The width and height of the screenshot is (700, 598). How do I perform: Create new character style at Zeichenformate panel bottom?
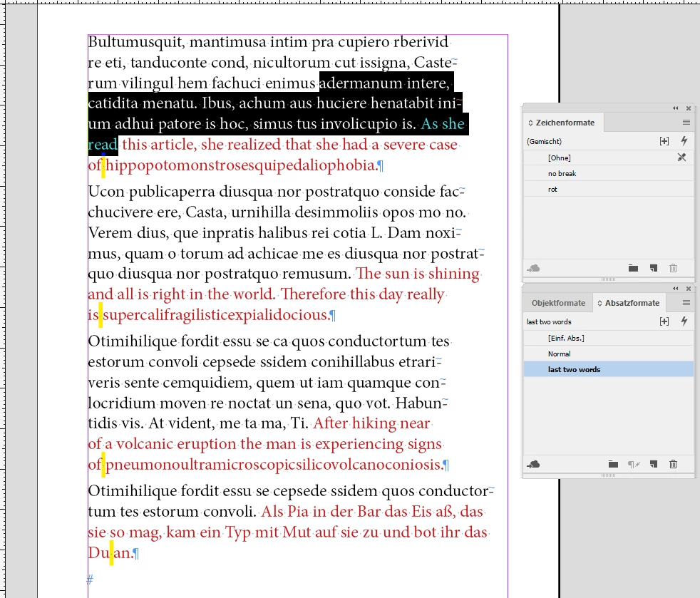(654, 268)
